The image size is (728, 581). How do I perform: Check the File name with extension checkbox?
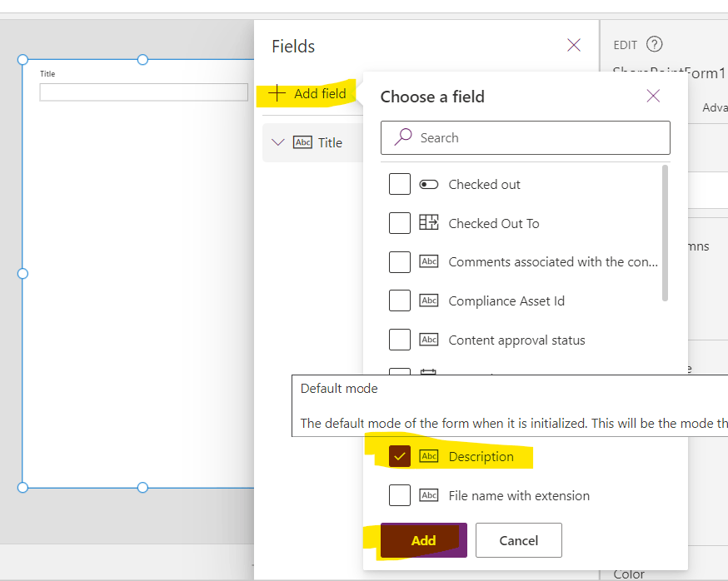click(399, 495)
